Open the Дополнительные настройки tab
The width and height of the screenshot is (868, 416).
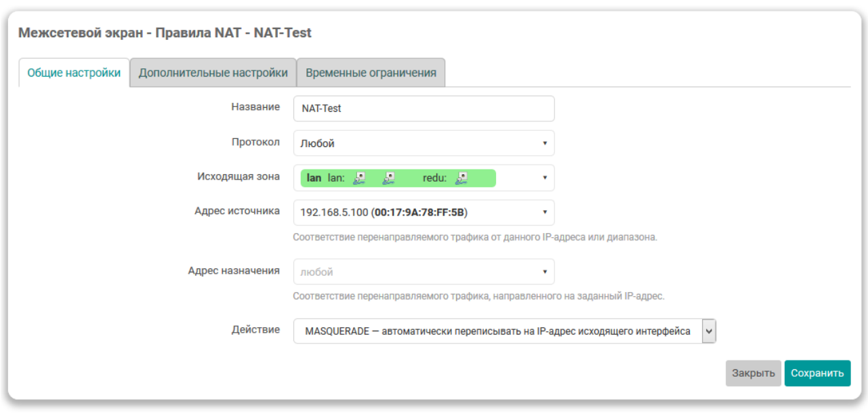coord(213,73)
